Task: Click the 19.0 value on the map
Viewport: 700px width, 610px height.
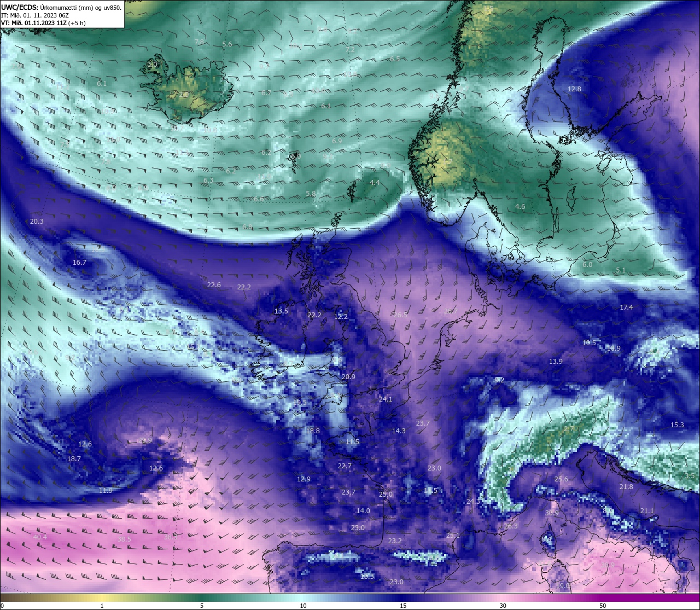Action: coord(563,586)
